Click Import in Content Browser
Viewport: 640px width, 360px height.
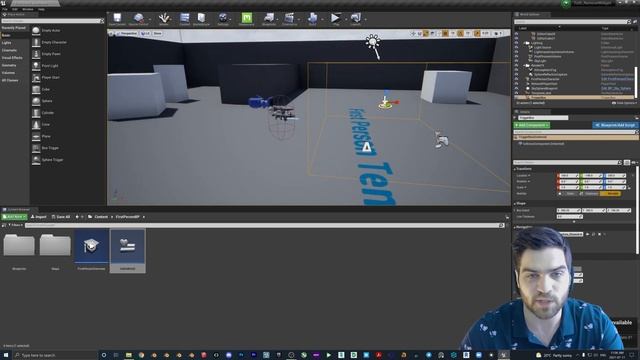tap(39, 217)
